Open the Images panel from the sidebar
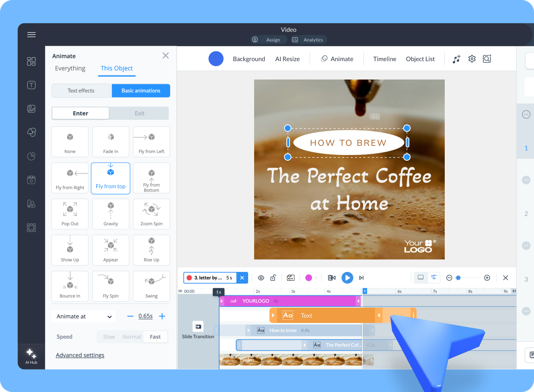Viewport: 534px width, 392px height. [x=31, y=108]
